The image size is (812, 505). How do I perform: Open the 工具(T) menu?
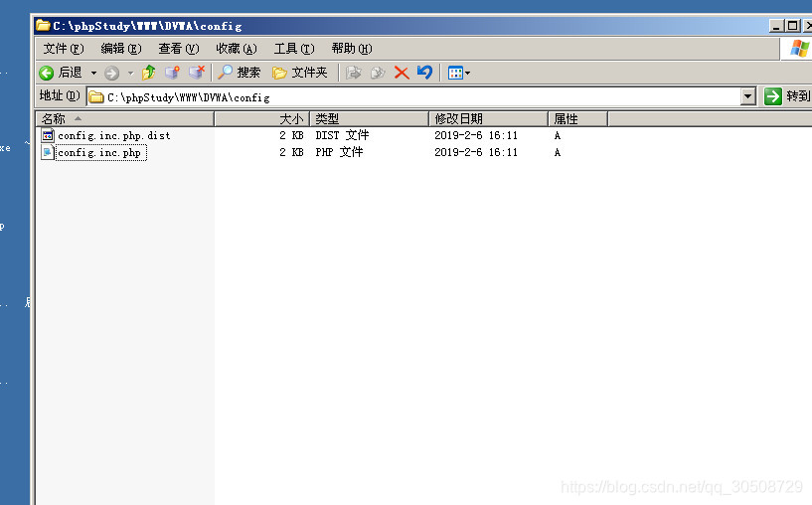(x=294, y=49)
